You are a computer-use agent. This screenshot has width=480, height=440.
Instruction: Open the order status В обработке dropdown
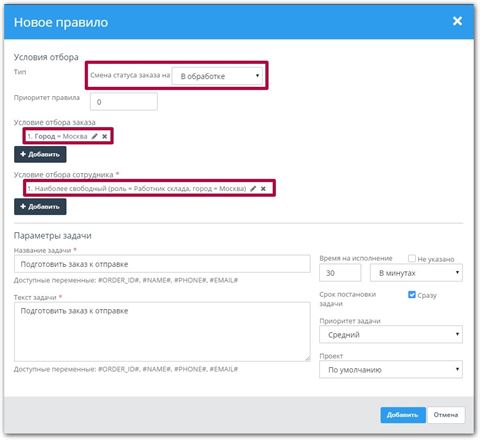click(x=217, y=76)
